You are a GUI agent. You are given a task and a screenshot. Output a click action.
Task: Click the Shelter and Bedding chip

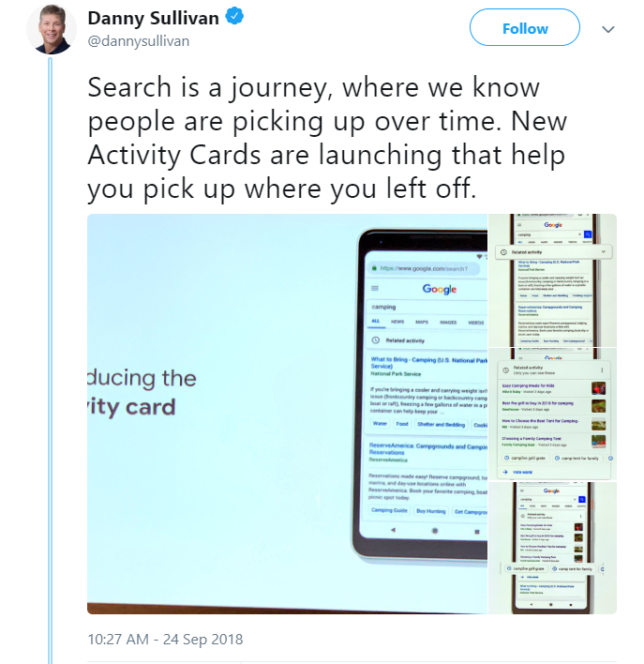(x=441, y=425)
